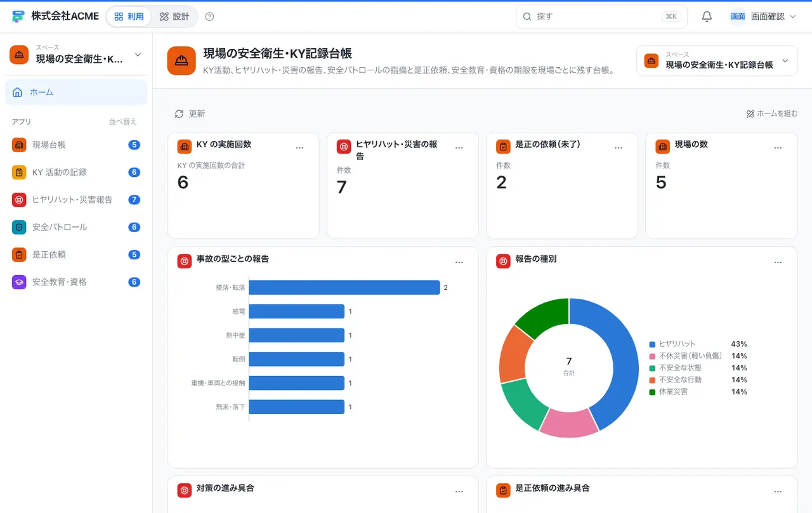Viewport: 812px width, 513px height.
Task: Open more options on 現場の数 card
Action: pyautogui.click(x=778, y=148)
